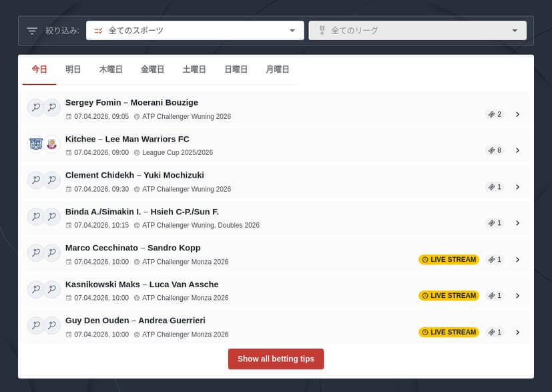Click the filter icon beside 絞り込み

(x=32, y=31)
